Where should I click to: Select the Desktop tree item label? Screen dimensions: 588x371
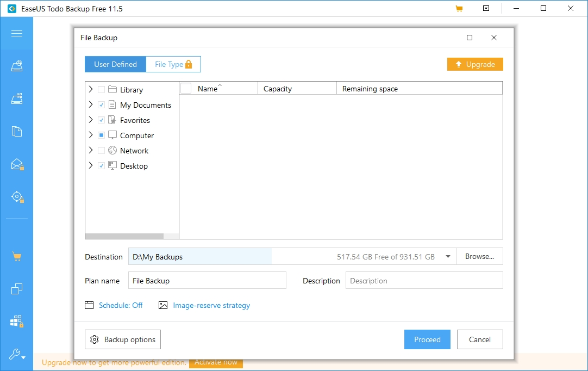[134, 166]
